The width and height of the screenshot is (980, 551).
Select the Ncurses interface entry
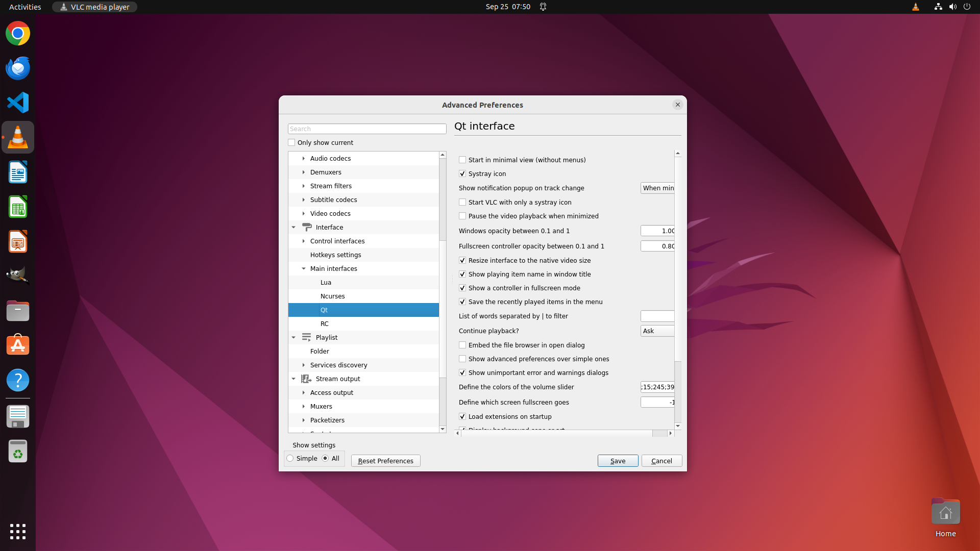click(x=332, y=296)
